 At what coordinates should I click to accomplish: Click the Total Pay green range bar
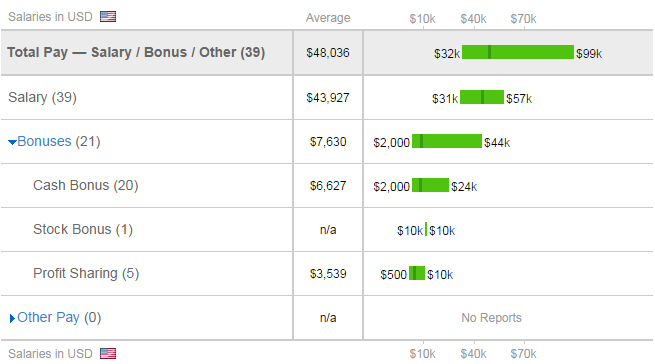(518, 52)
